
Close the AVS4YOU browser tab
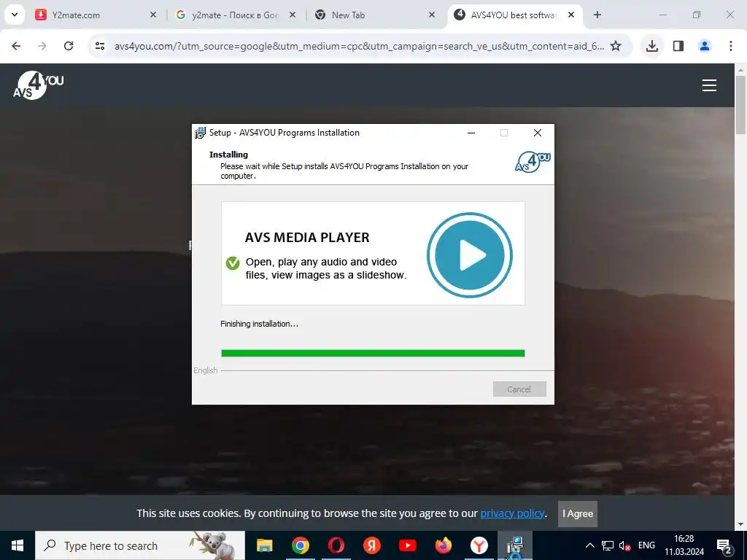(x=571, y=15)
